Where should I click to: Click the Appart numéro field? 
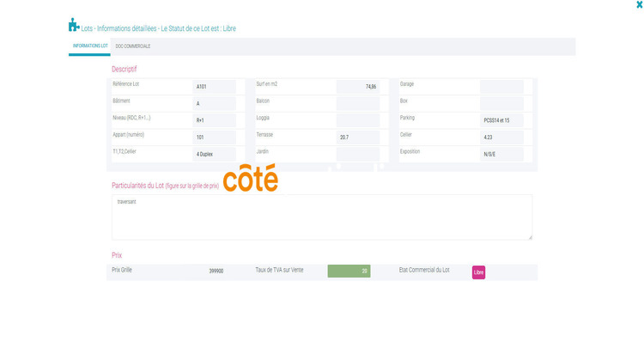tap(214, 137)
